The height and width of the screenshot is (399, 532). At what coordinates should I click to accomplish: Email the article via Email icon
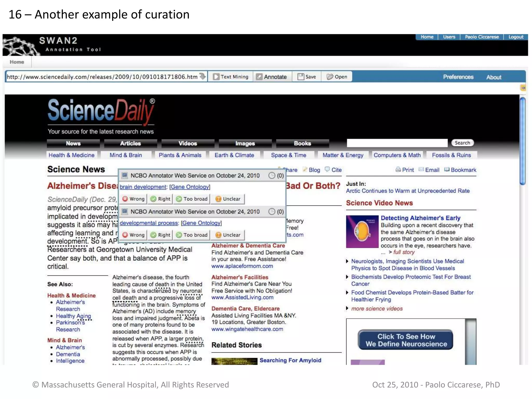point(429,170)
